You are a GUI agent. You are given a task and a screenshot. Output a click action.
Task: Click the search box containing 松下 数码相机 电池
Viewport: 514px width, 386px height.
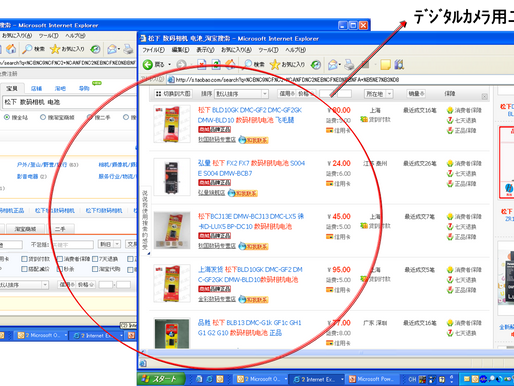point(68,102)
